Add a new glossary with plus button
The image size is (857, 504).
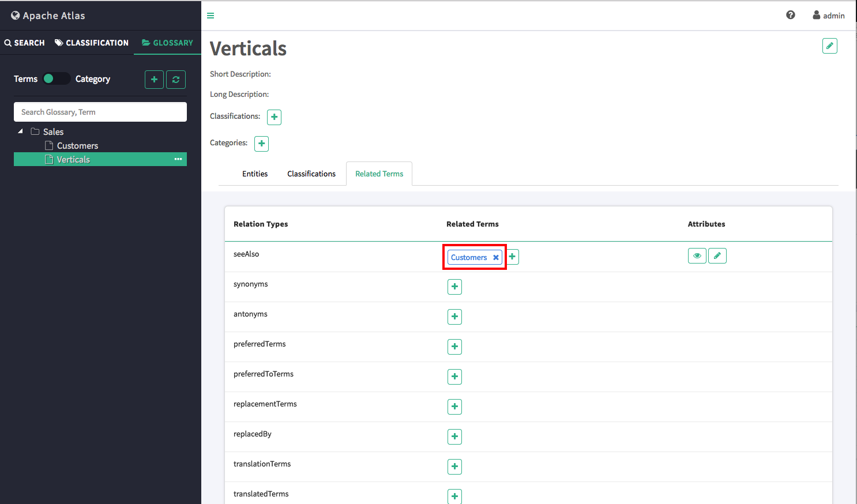click(x=154, y=80)
